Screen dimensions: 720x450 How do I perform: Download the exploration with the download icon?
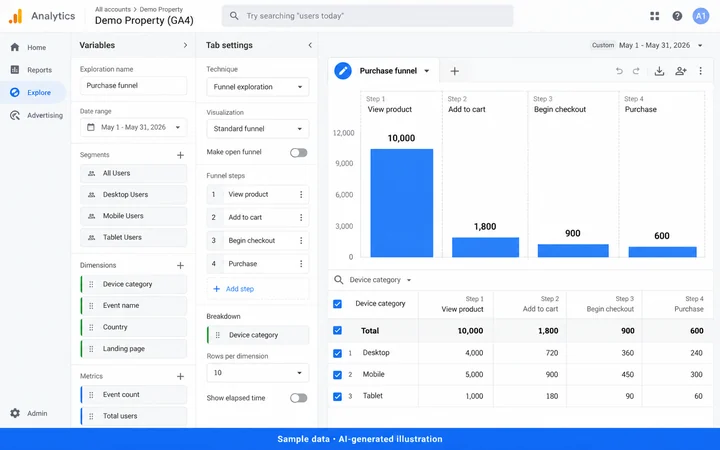[659, 71]
